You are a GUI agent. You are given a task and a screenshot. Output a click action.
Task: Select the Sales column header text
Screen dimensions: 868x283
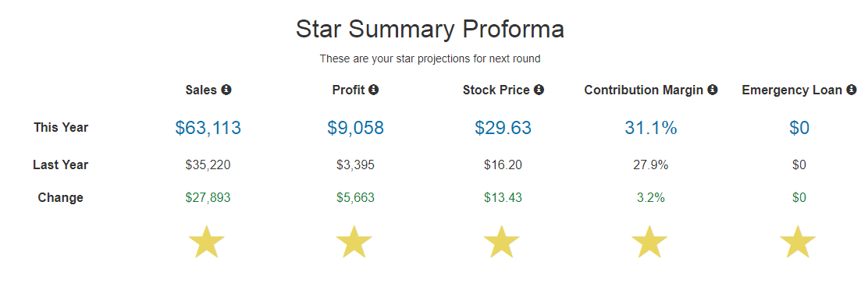tap(201, 90)
